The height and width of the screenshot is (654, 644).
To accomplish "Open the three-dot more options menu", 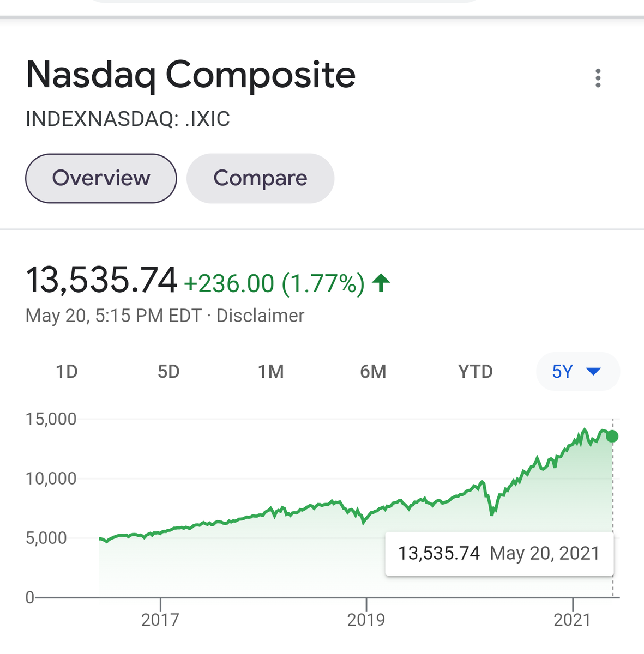I will tap(598, 78).
